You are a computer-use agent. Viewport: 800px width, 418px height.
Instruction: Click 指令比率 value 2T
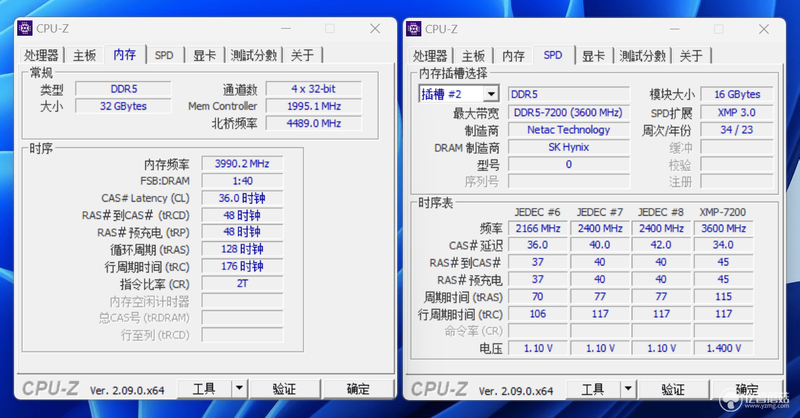click(x=242, y=284)
